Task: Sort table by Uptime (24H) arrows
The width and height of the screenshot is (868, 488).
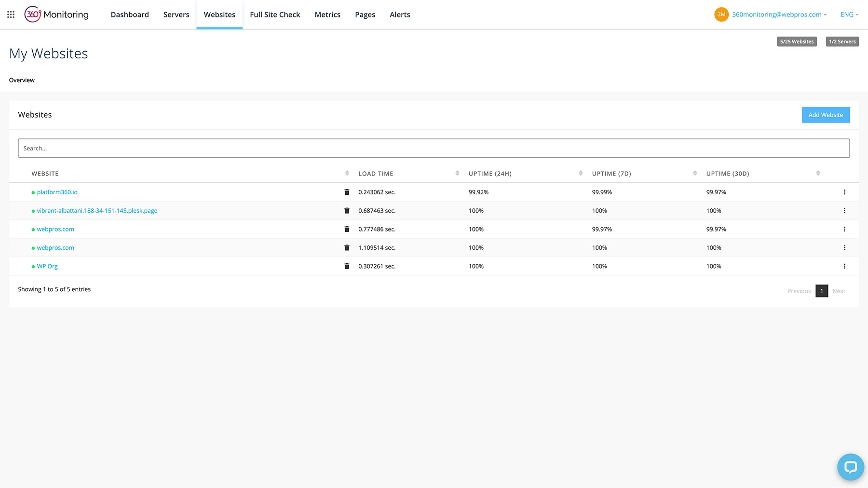Action: click(581, 173)
